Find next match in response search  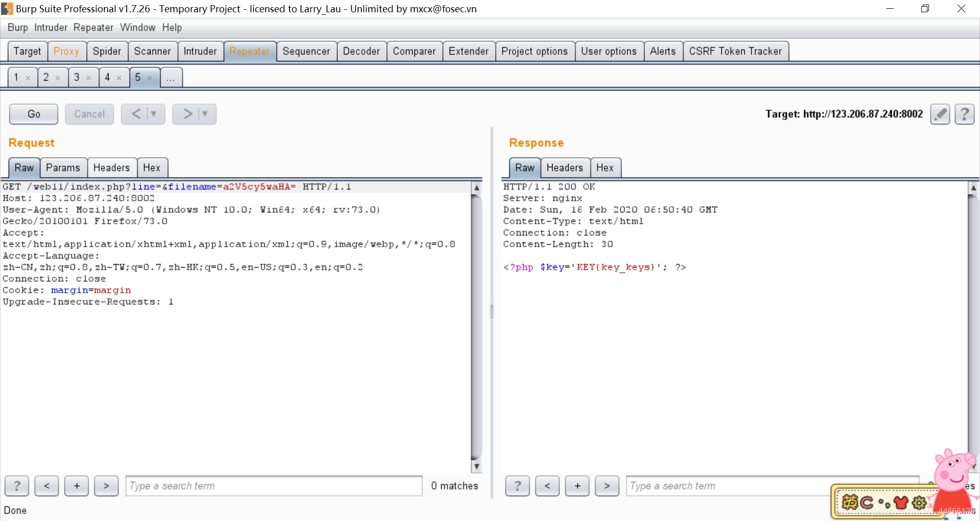(607, 486)
